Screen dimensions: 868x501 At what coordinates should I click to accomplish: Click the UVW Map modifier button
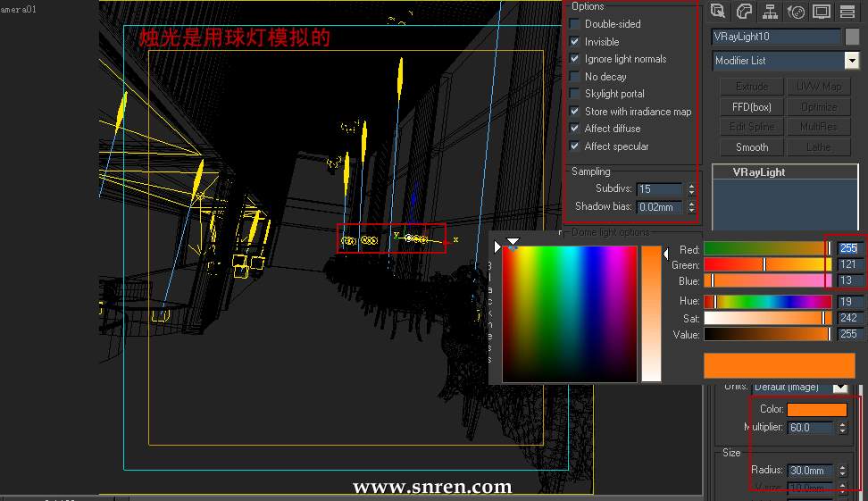coord(819,87)
